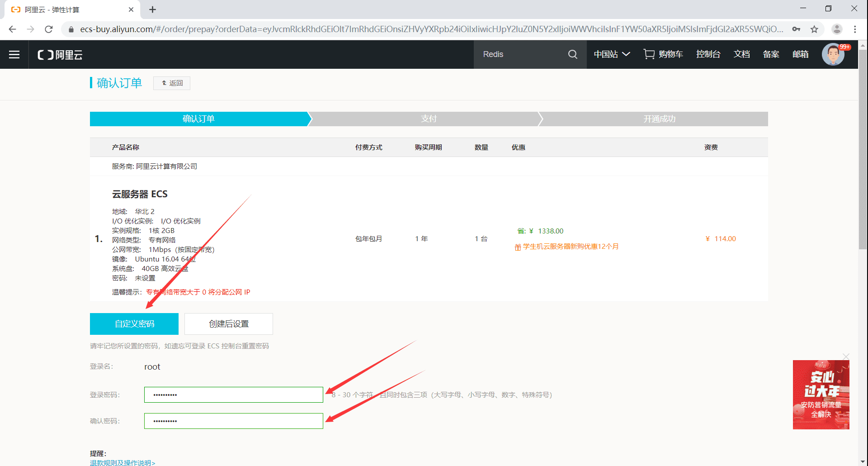
Task: Click the 支付 progress step
Action: click(x=429, y=119)
